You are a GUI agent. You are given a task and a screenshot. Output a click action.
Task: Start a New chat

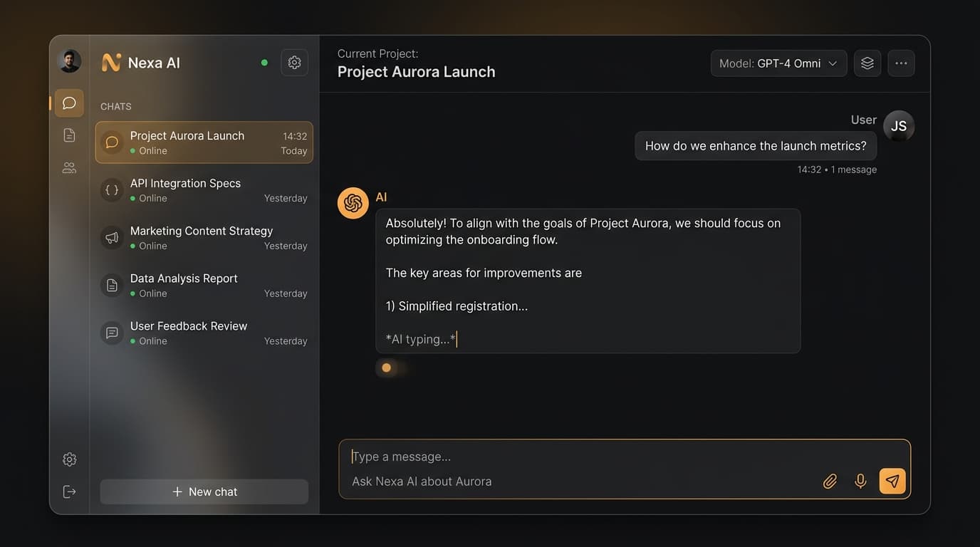tap(204, 491)
